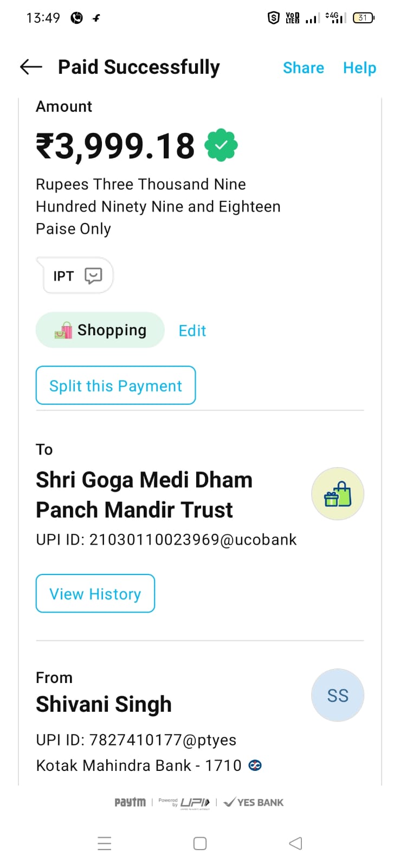Share the payment receipt
Screen dimensions: 400x868
[303, 68]
